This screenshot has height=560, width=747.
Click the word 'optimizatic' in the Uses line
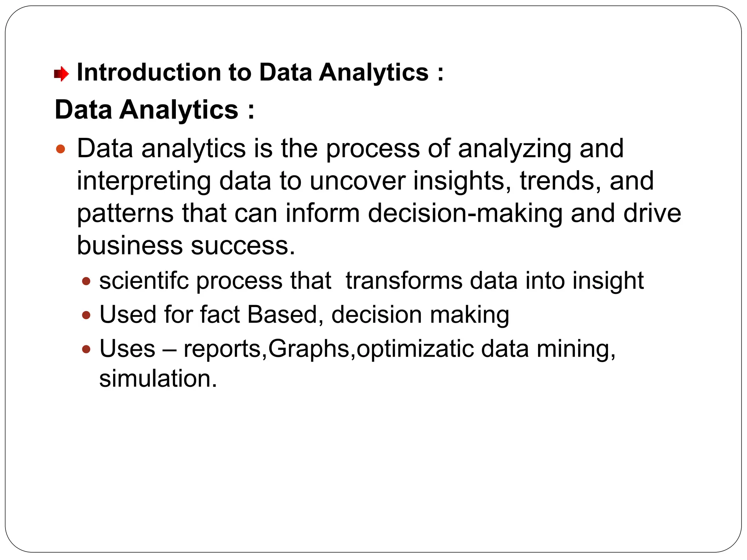pos(415,349)
